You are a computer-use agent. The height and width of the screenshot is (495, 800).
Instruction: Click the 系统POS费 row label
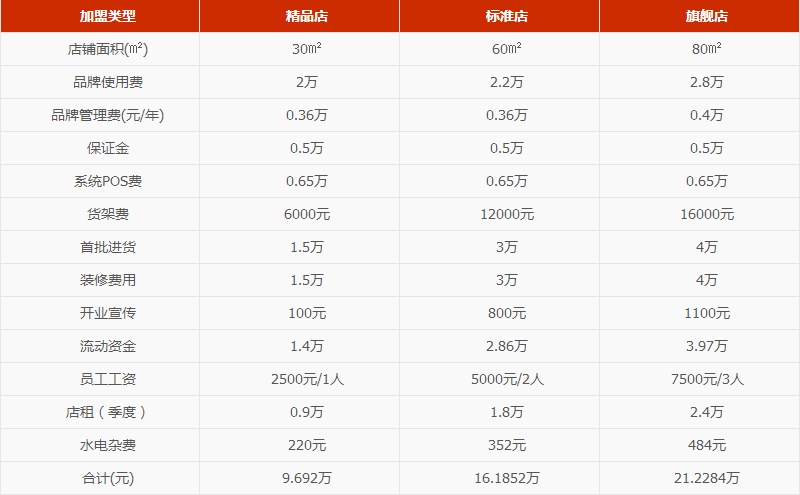pos(108,181)
